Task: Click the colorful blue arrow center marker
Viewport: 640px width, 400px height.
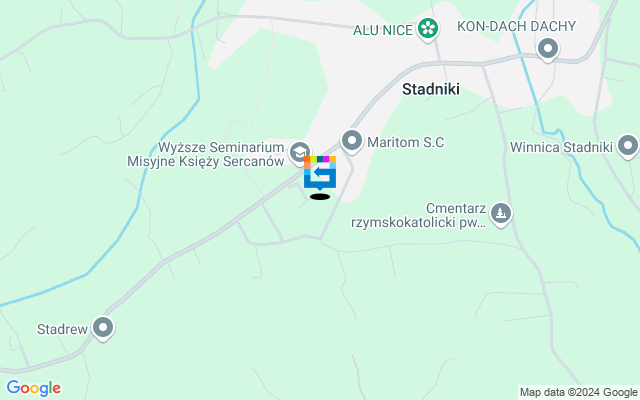Action: pyautogui.click(x=320, y=173)
